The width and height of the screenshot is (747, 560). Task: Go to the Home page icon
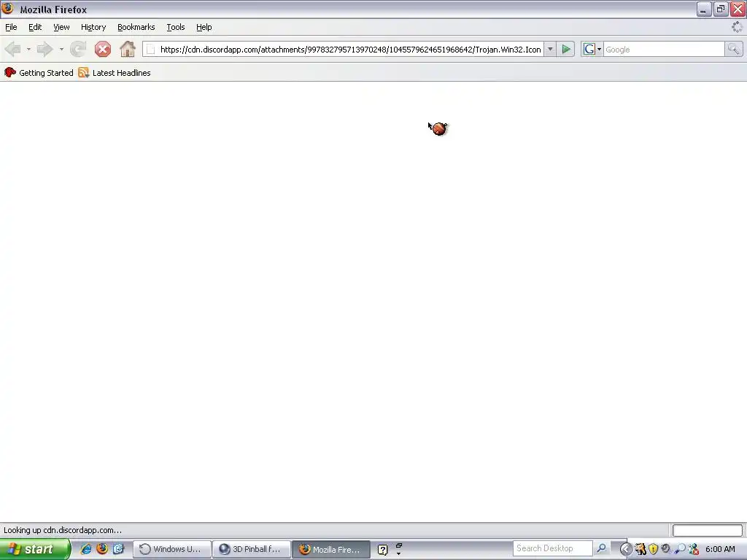point(127,49)
